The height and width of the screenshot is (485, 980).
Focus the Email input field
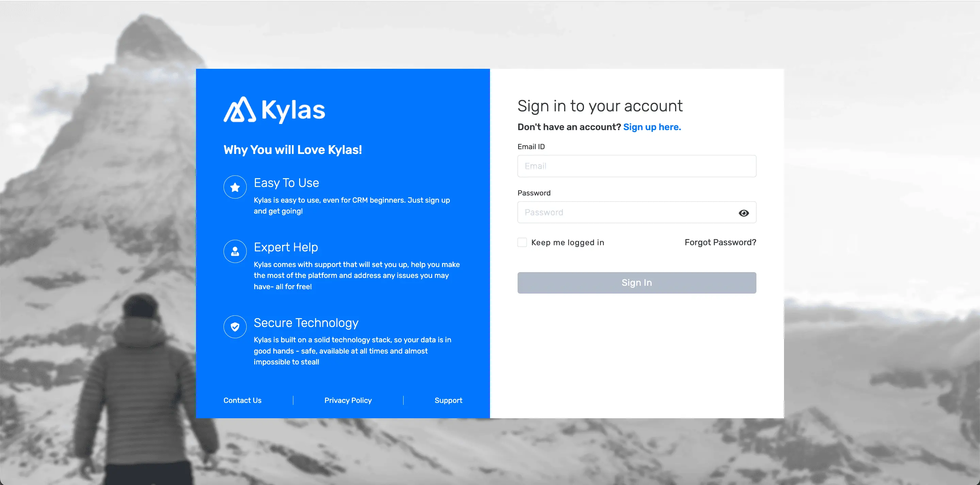(x=636, y=166)
